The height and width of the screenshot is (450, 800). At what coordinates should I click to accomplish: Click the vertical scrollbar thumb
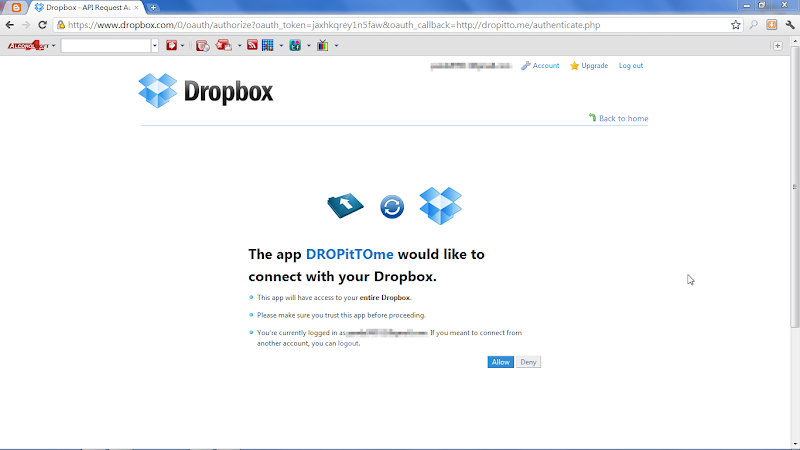coord(795,188)
